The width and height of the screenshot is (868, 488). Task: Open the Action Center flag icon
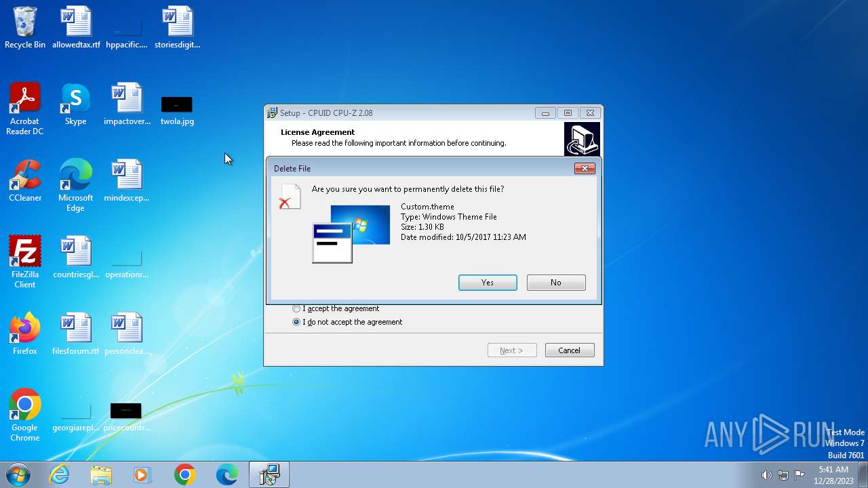click(x=800, y=475)
